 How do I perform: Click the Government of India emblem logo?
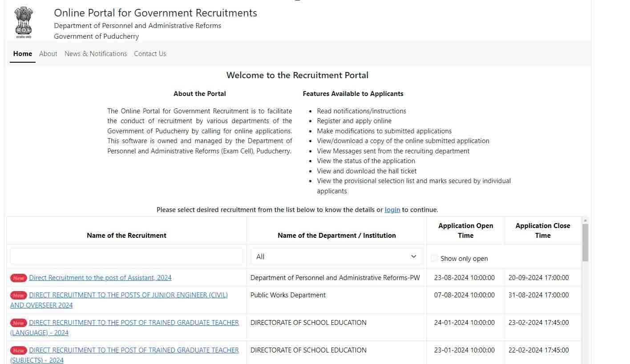tap(24, 23)
